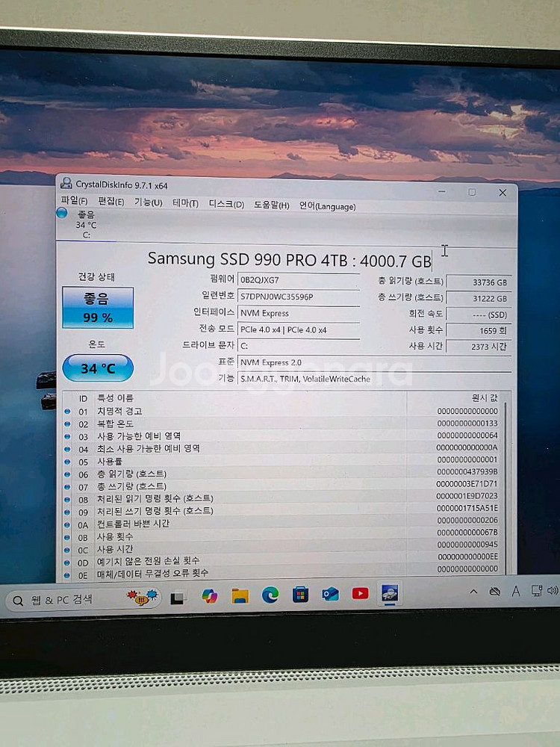Select attribute row 03 사용 가능한 예비 영역

point(282,436)
